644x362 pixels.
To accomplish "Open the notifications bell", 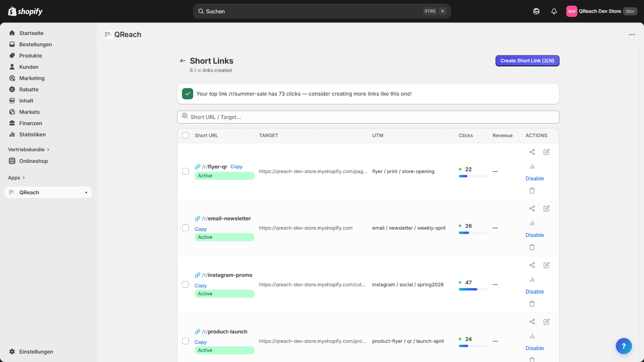I will (554, 11).
